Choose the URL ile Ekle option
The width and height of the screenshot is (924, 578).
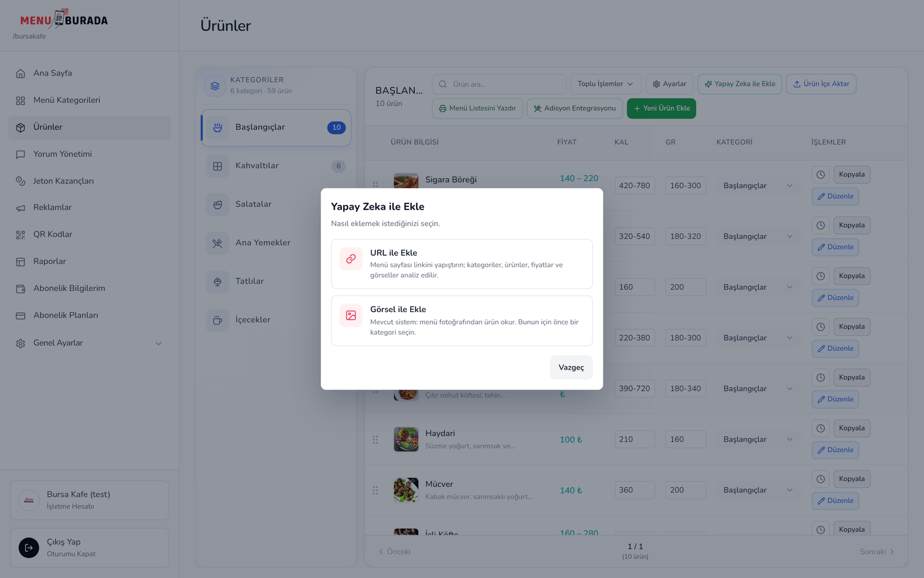(462, 264)
